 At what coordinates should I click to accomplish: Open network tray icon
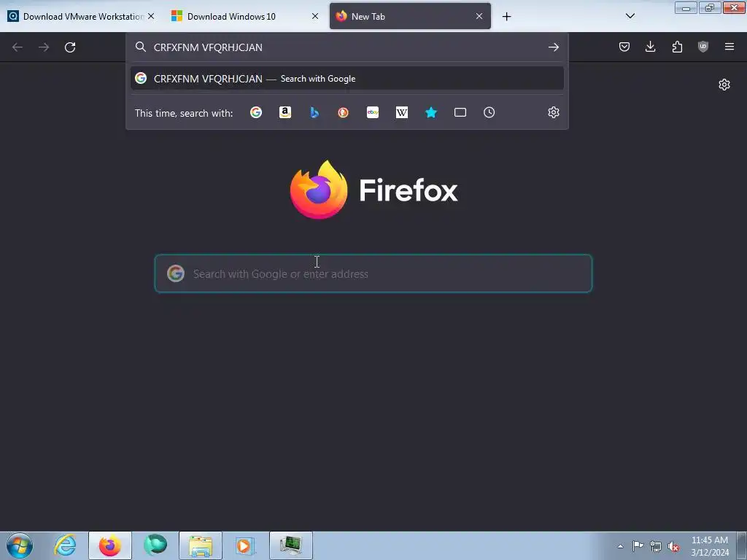(656, 546)
